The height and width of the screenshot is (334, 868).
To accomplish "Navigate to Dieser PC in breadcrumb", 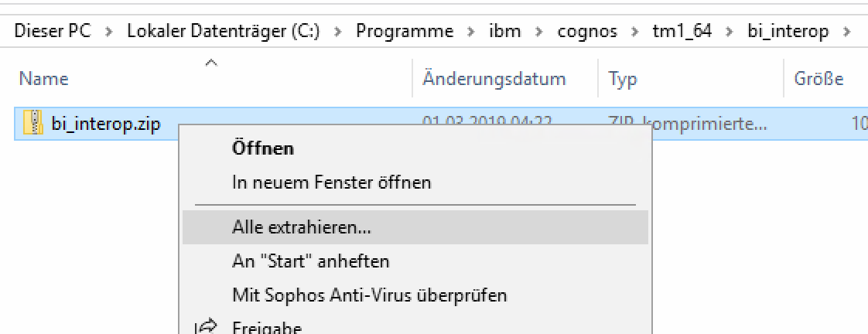I will (53, 32).
